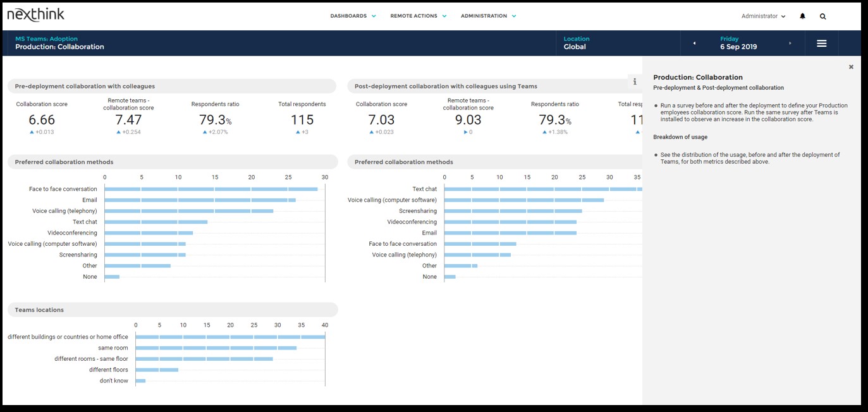This screenshot has height=412, width=868.
Task: Click the Remote teams score 9.03
Action: 468,120
